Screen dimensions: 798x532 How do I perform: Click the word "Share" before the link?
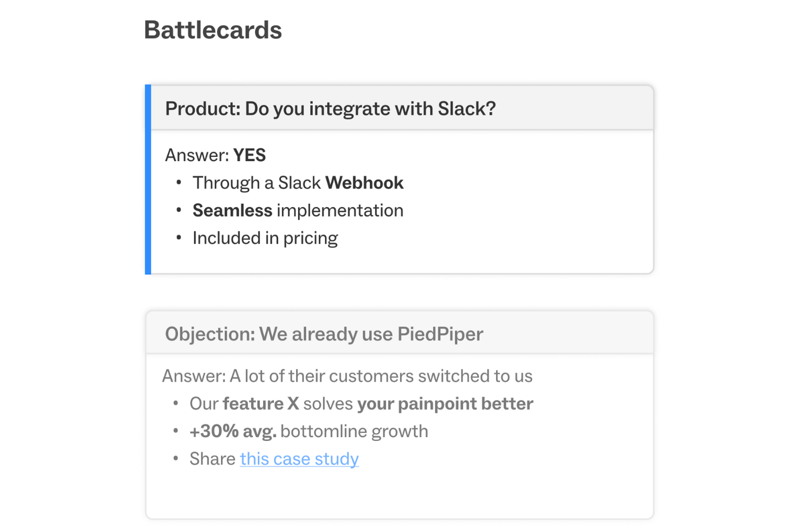[x=212, y=459]
